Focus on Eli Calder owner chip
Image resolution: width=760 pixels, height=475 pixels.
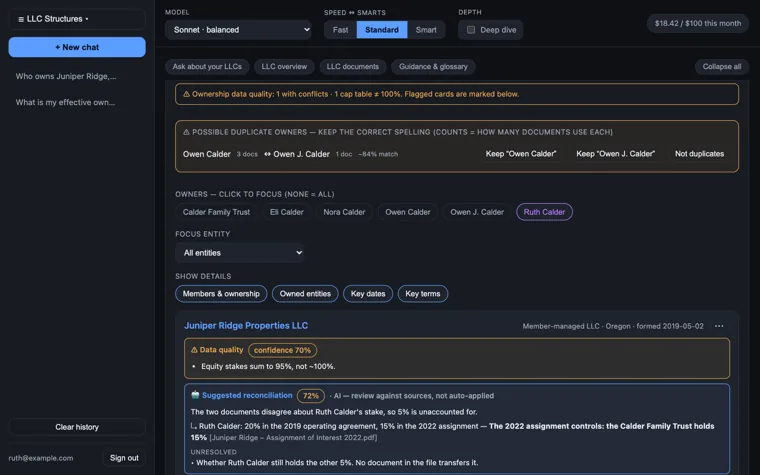tap(286, 212)
